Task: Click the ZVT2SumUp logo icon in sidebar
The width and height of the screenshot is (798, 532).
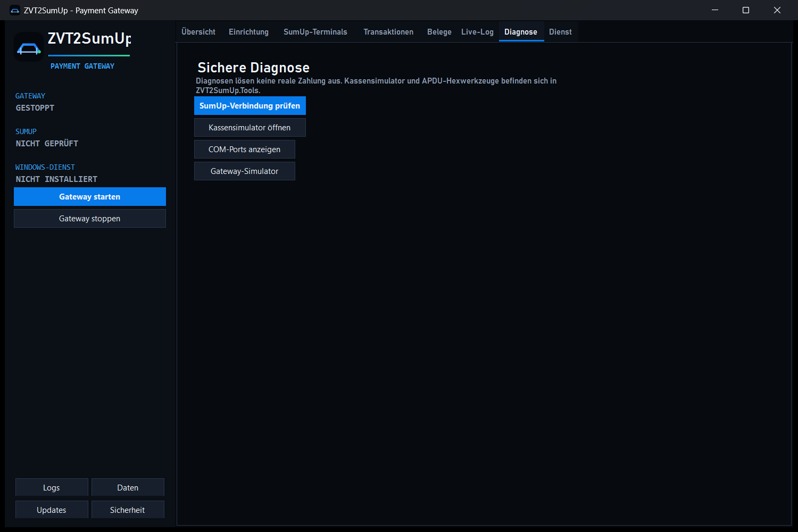Action: [x=29, y=47]
